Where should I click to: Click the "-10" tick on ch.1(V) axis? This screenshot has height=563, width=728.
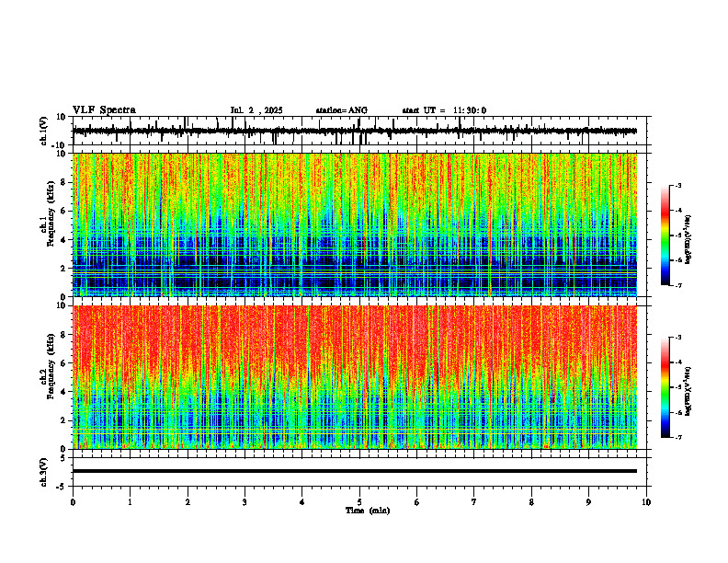[x=60, y=145]
